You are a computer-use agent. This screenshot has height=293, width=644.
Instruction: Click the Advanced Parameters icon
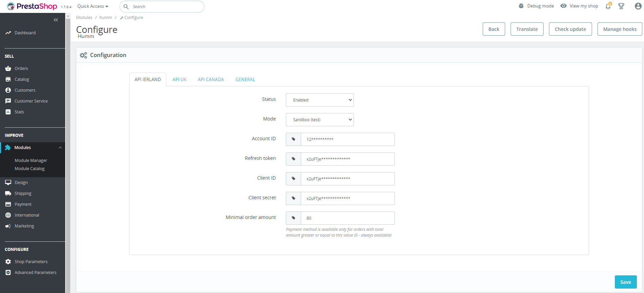pyautogui.click(x=8, y=273)
